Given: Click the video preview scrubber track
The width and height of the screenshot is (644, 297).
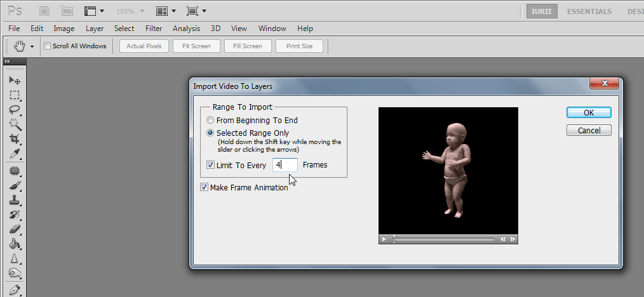Looking at the screenshot, I should click(x=445, y=239).
